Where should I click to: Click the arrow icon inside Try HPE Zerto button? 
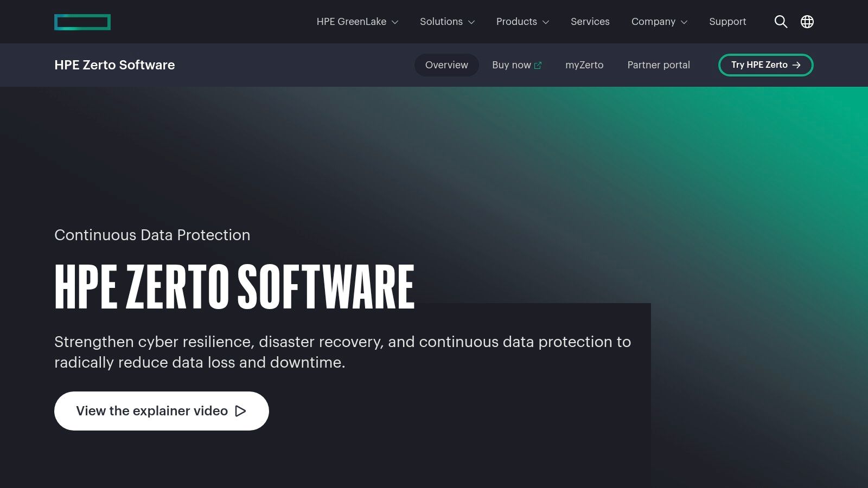click(x=797, y=65)
